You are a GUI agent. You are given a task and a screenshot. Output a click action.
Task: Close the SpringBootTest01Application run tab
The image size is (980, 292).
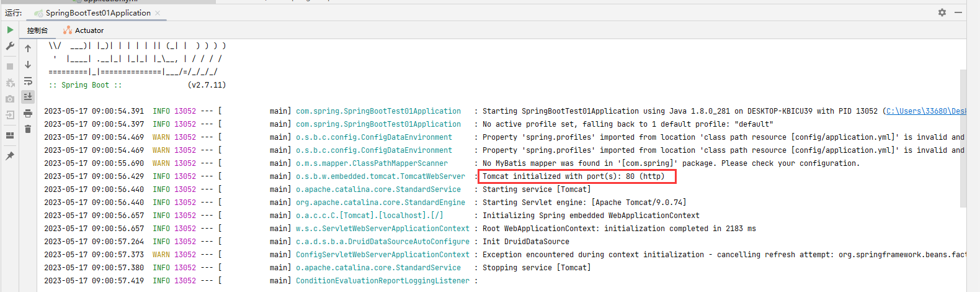tap(158, 12)
